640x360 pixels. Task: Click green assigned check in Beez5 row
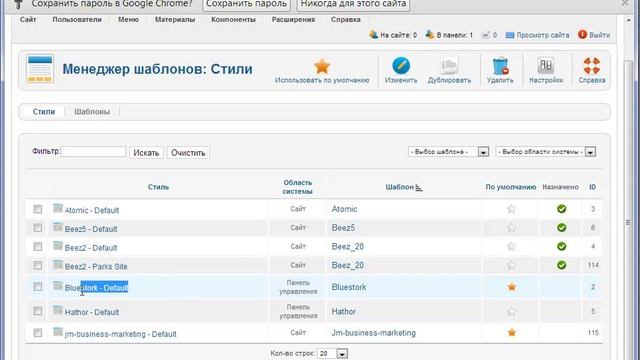(x=562, y=228)
